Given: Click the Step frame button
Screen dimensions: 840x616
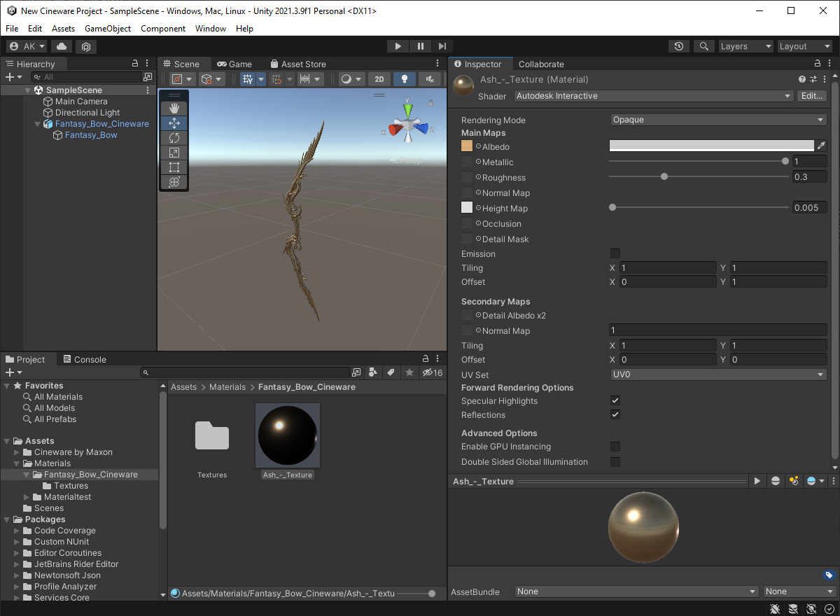Looking at the screenshot, I should pos(442,46).
